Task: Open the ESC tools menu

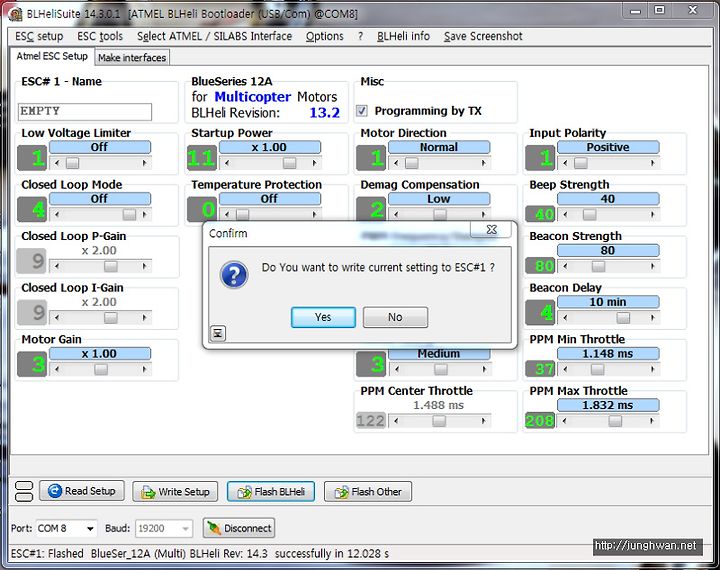Action: 100,36
